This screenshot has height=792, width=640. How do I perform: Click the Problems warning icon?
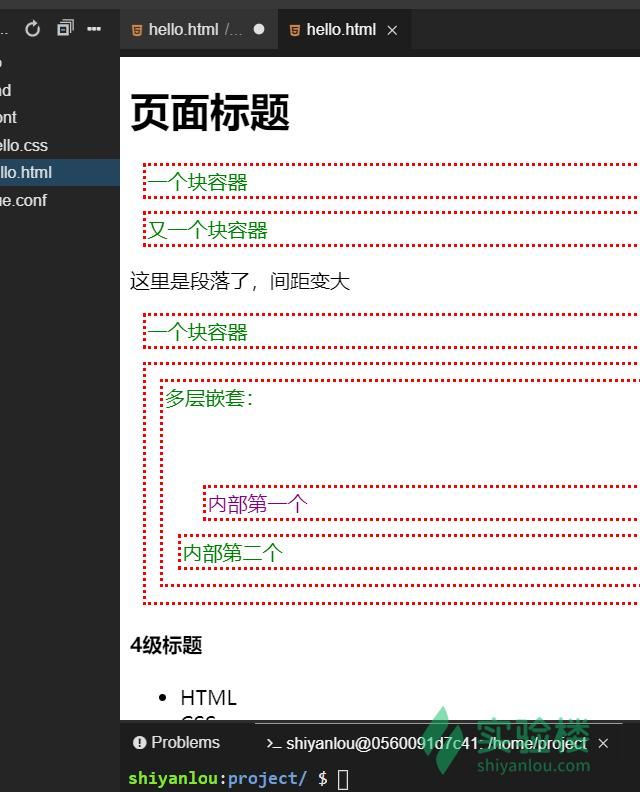coord(139,742)
